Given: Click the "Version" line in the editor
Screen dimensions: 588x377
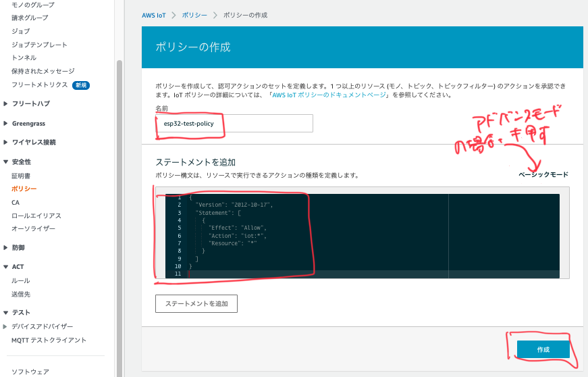Looking at the screenshot, I should [234, 205].
